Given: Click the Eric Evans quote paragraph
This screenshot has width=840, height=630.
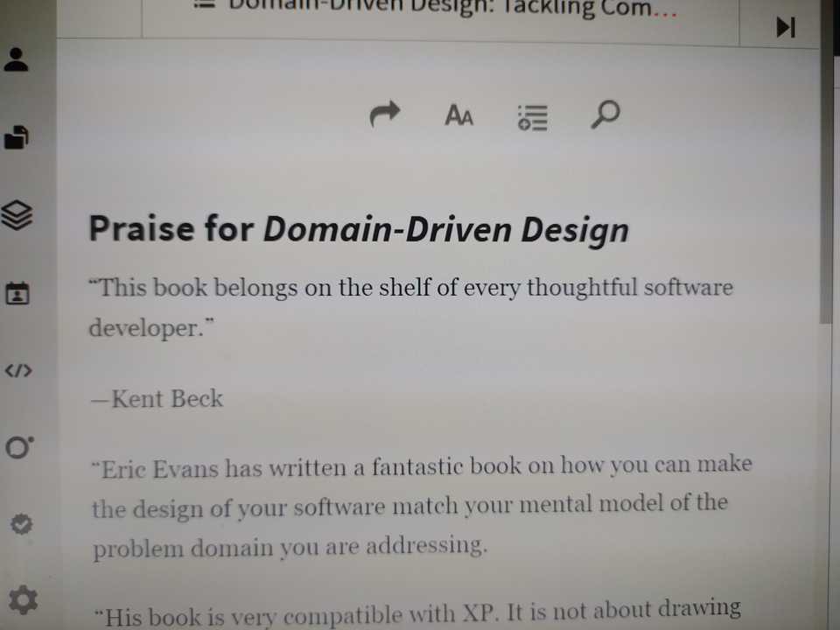Looking at the screenshot, I should tap(420, 506).
